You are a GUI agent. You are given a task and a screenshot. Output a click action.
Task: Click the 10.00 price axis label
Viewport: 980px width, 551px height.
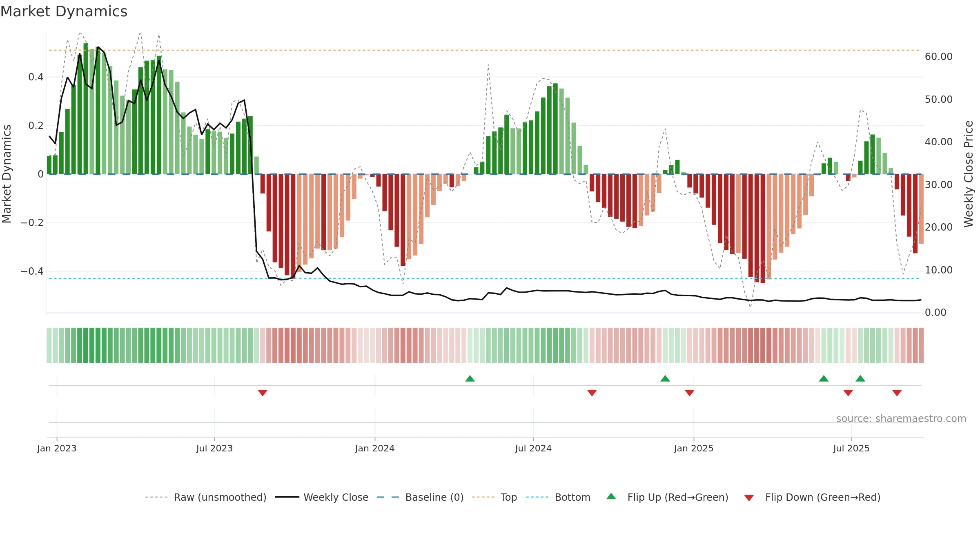(939, 270)
